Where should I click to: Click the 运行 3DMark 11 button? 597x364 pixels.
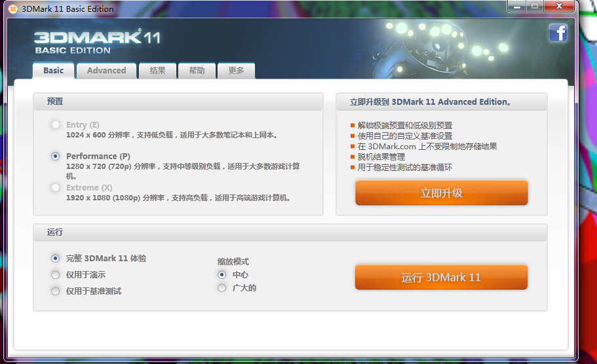(x=441, y=278)
